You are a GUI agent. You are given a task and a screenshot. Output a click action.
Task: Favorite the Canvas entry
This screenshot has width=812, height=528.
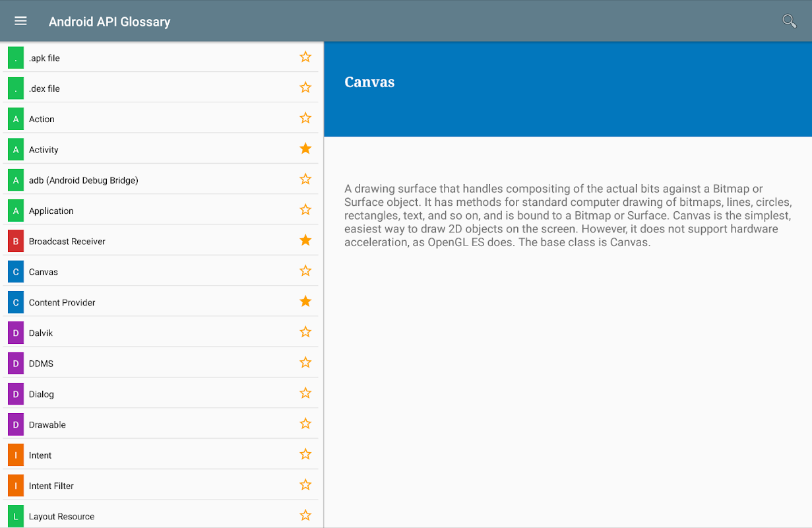point(305,271)
